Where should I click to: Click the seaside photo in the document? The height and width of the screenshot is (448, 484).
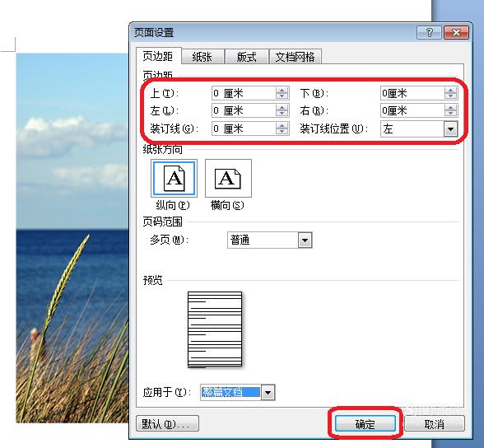[72, 238]
